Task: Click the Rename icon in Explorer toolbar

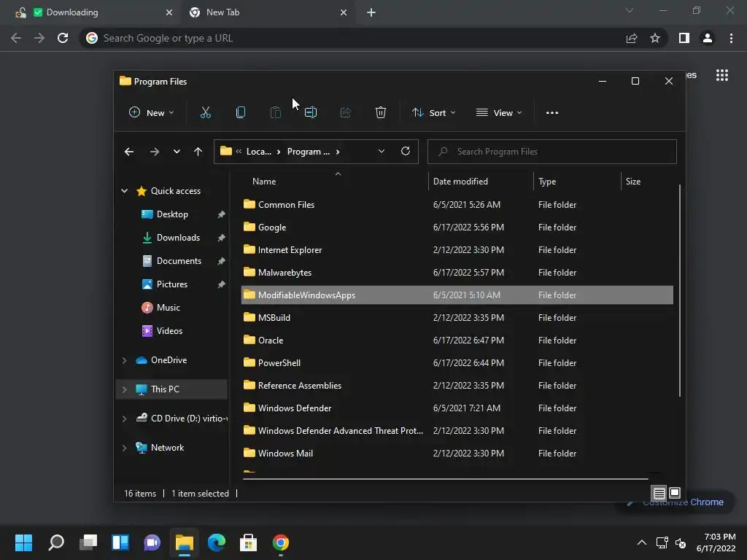Action: tap(311, 113)
